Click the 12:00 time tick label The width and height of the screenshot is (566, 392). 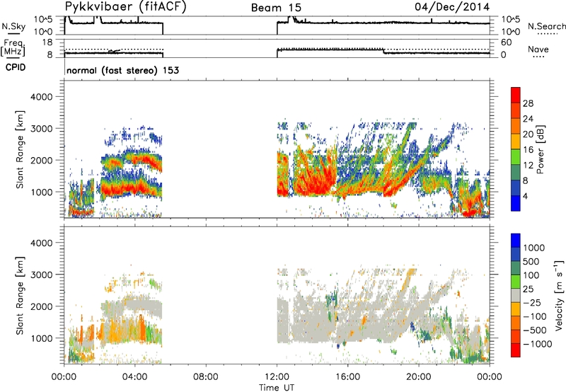[277, 377]
